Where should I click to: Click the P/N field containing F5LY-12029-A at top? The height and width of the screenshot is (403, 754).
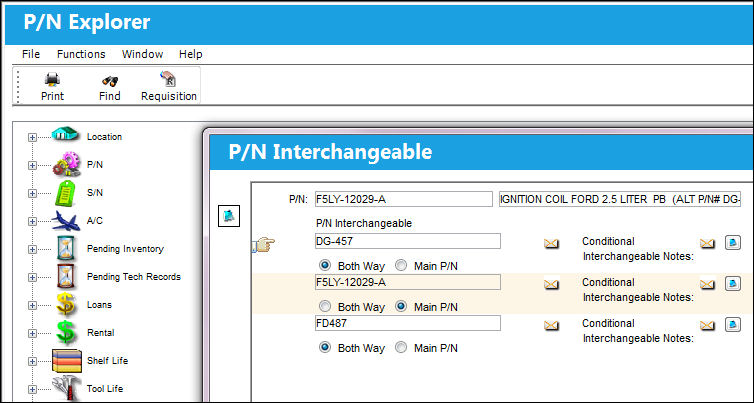click(403, 199)
